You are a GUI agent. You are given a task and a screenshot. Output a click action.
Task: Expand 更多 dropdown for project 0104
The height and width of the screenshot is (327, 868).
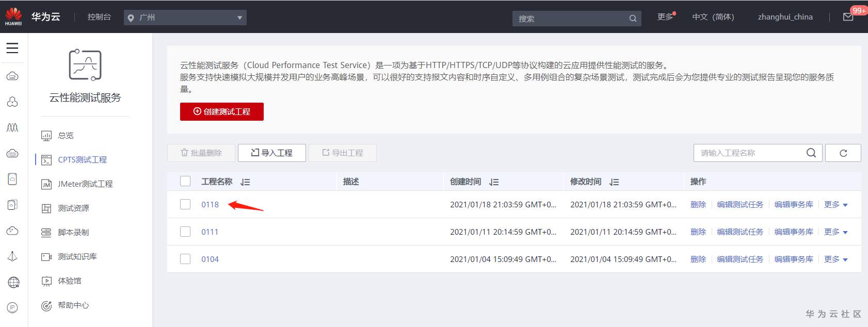(835, 259)
